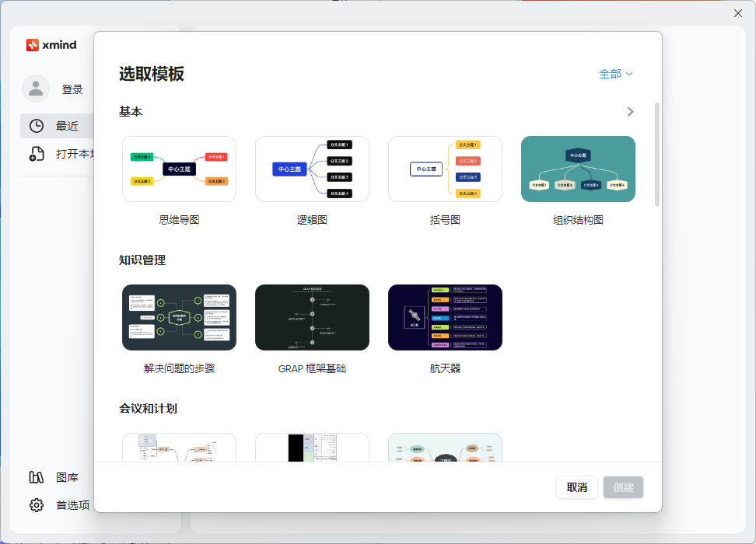Select the 逻辑图 template thumbnail
756x544 pixels.
pos(312,169)
